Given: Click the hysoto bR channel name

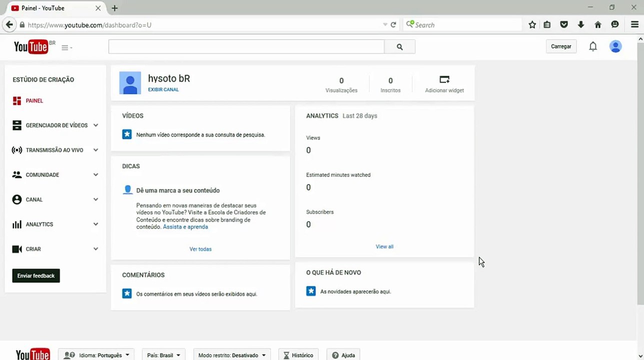Looking at the screenshot, I should click(x=169, y=78).
